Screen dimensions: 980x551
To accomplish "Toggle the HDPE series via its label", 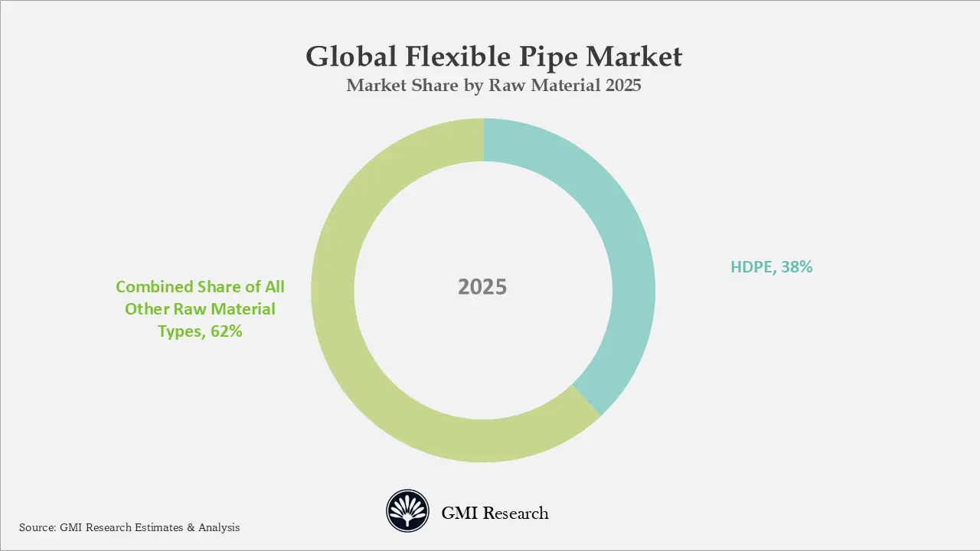I will pyautogui.click(x=771, y=267).
